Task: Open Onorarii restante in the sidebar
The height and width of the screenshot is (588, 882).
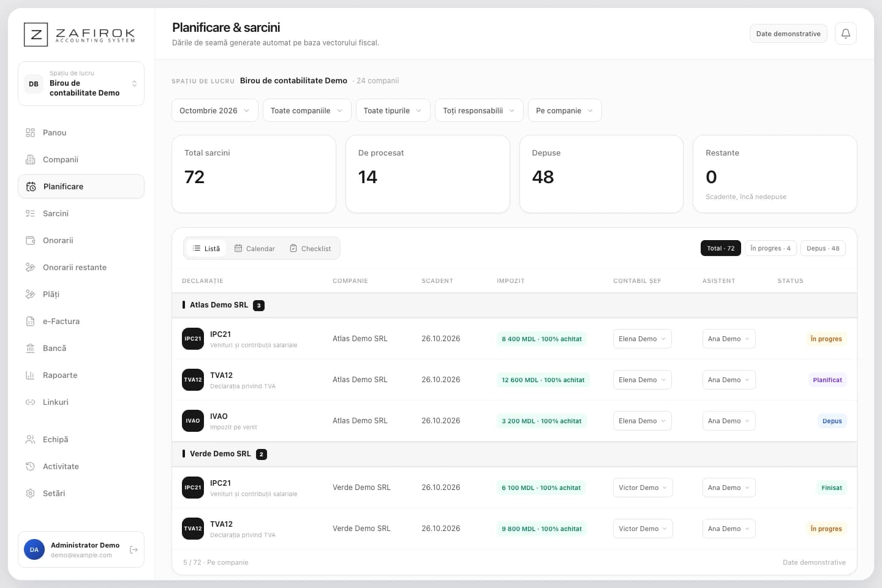Action: [x=81, y=267]
